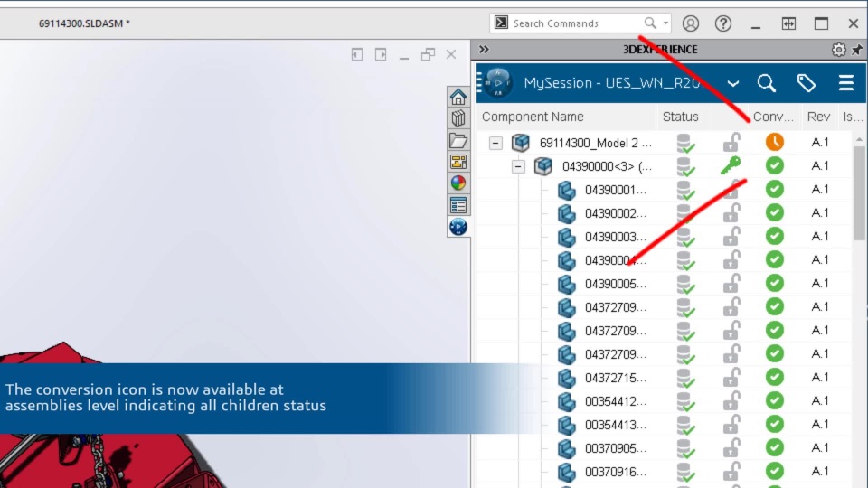Click the green key lock icon for 04390000<3>
The height and width of the screenshot is (488, 868).
coord(731,165)
